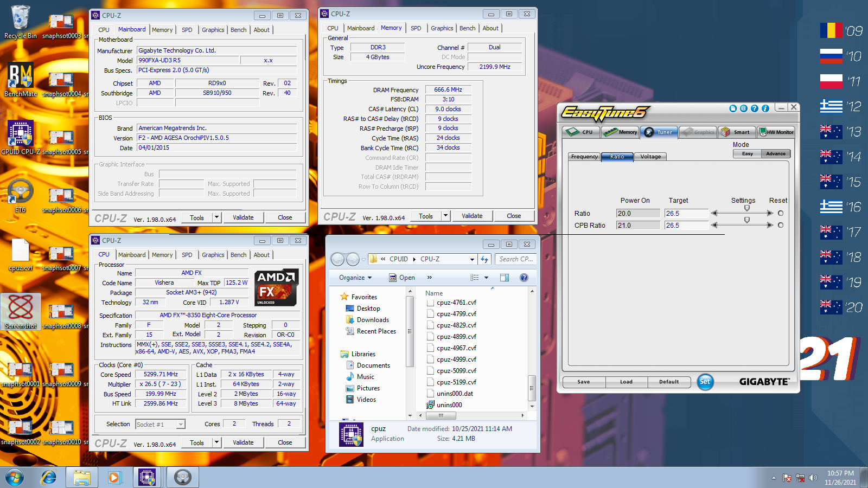Screen dimensions: 868x488
Task: Click the Open button in Explorer toolbar
Action: coord(402,278)
